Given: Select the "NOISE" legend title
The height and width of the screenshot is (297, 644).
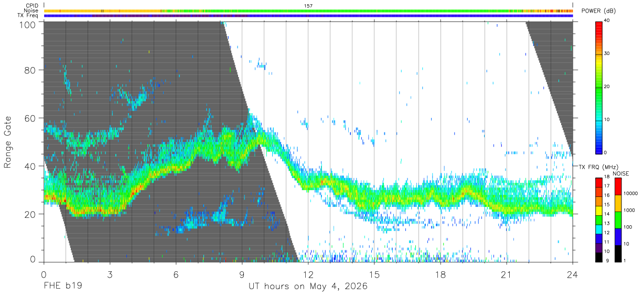Looking at the screenshot, I should coord(621,173).
